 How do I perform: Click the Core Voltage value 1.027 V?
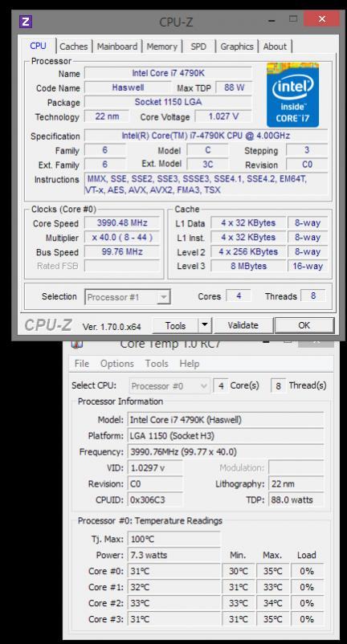point(223,116)
